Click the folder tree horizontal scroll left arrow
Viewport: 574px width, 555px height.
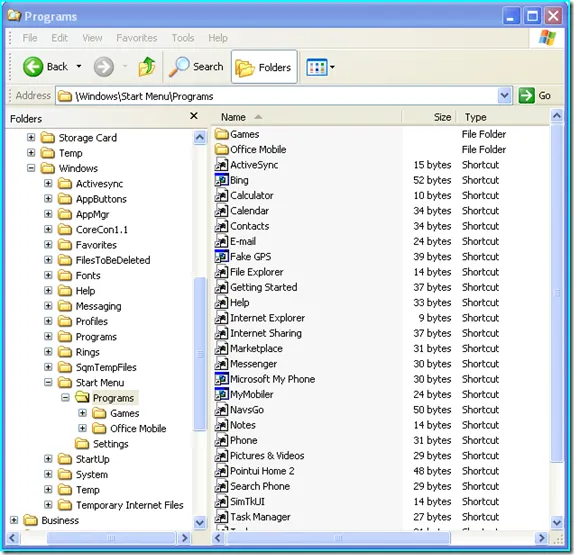point(12,538)
